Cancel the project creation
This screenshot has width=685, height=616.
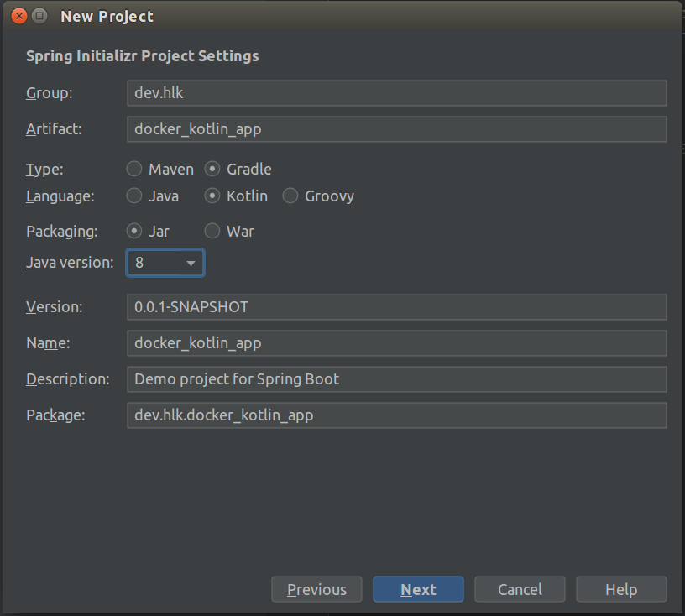tap(520, 589)
